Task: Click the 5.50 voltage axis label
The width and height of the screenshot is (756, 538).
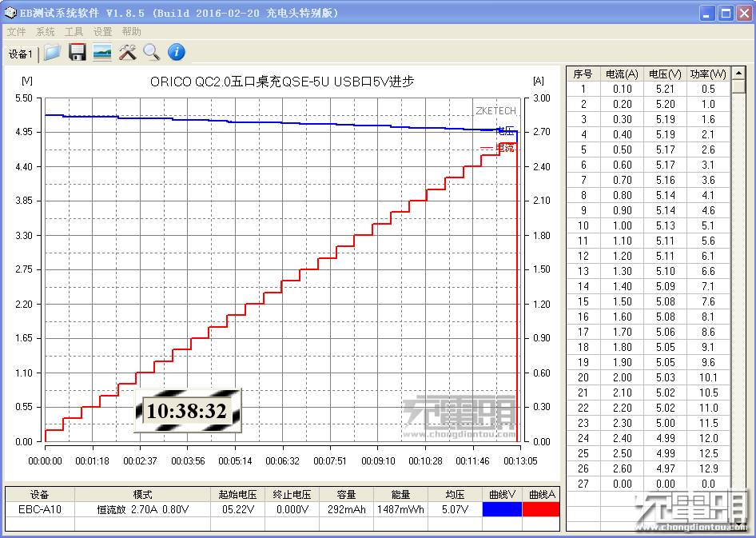Action: [x=24, y=98]
